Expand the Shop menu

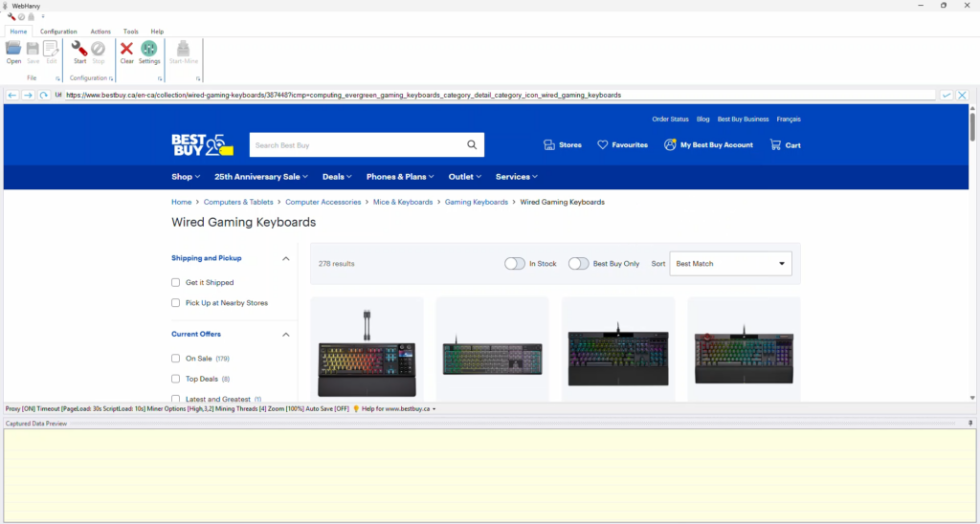click(x=186, y=177)
